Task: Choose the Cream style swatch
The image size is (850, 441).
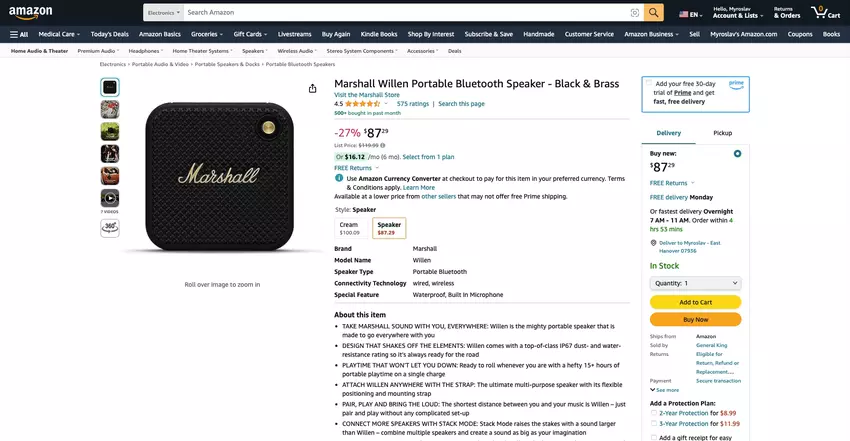Action: pyautogui.click(x=349, y=228)
